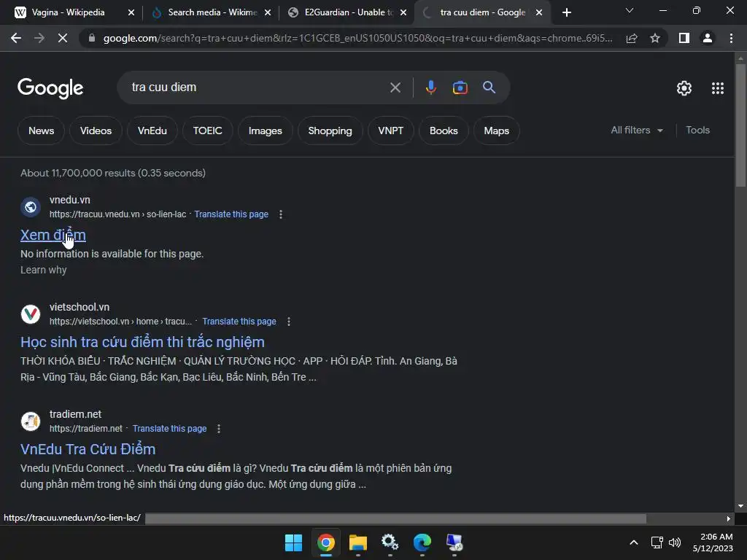
Task: Filter results by News
Action: pyautogui.click(x=41, y=131)
